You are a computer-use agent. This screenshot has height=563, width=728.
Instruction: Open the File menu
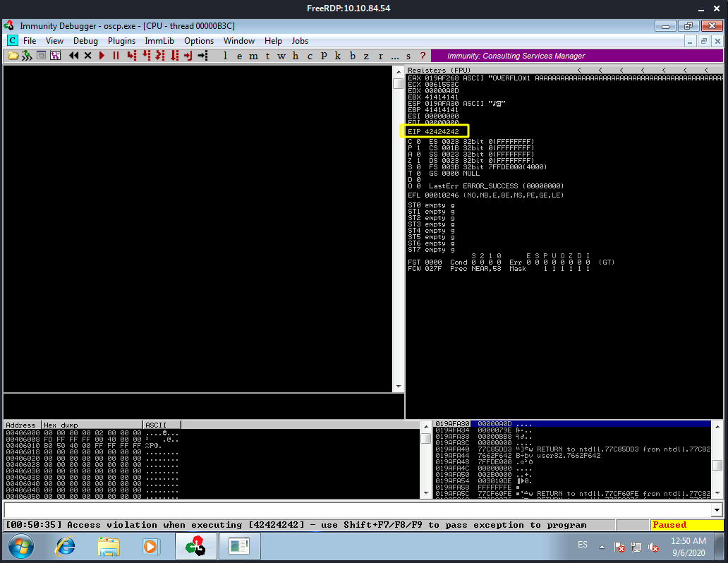29,41
